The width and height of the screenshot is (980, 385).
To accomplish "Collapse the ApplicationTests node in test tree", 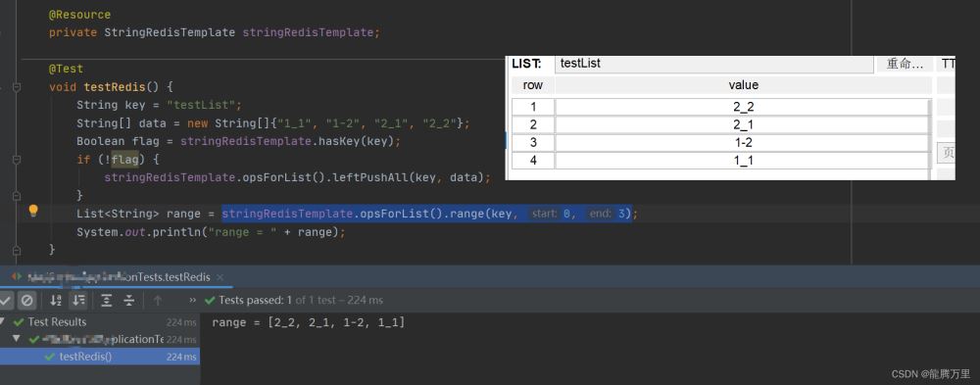I will [17, 339].
